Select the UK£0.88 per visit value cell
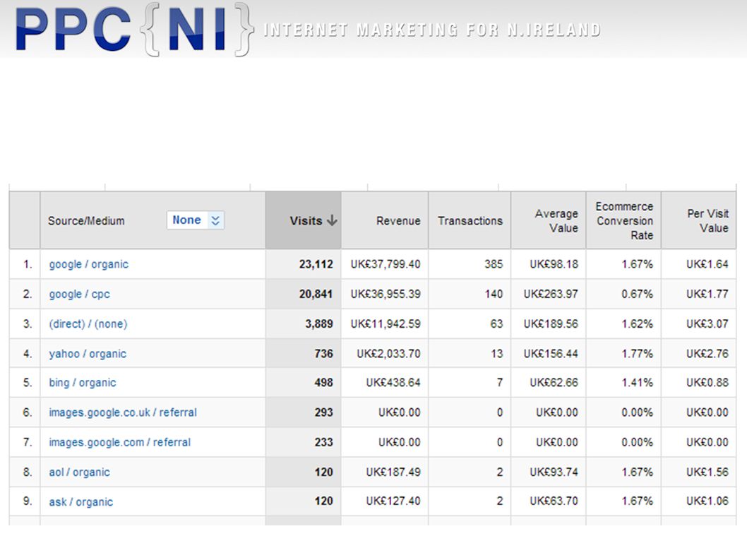747x560 pixels. pos(699,383)
